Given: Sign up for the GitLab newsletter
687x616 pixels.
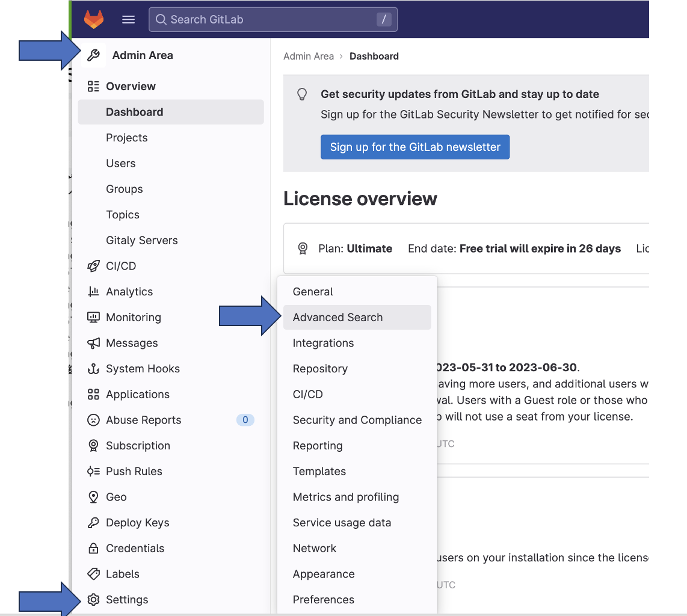Looking at the screenshot, I should 414,147.
